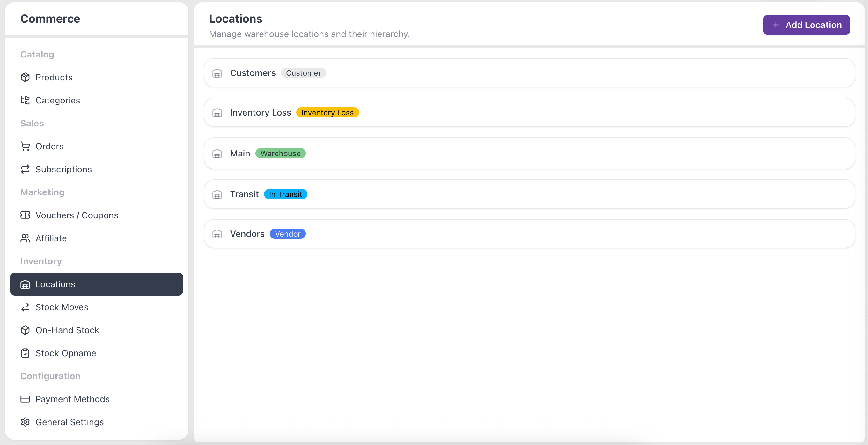Click the Affiliate users icon
This screenshot has height=445, width=868.
pos(25,238)
